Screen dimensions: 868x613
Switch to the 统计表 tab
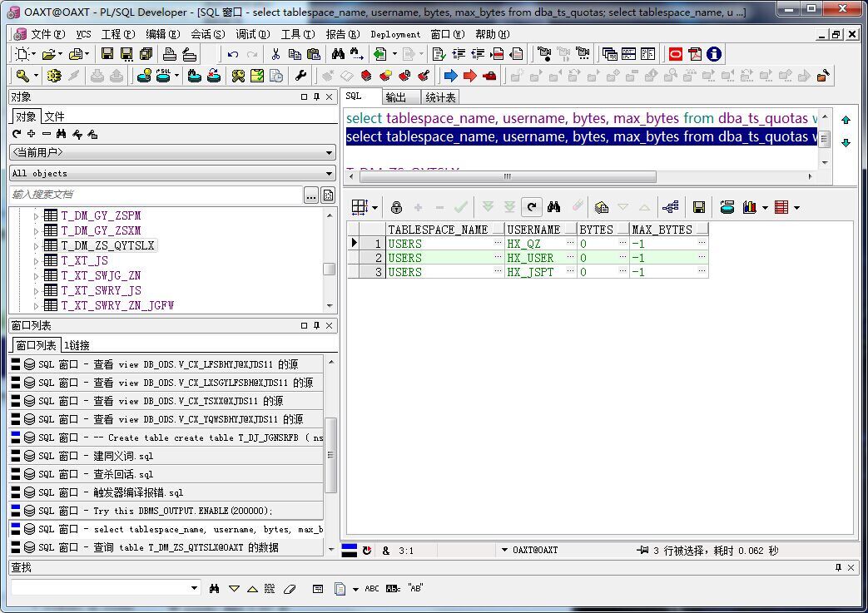click(x=440, y=97)
